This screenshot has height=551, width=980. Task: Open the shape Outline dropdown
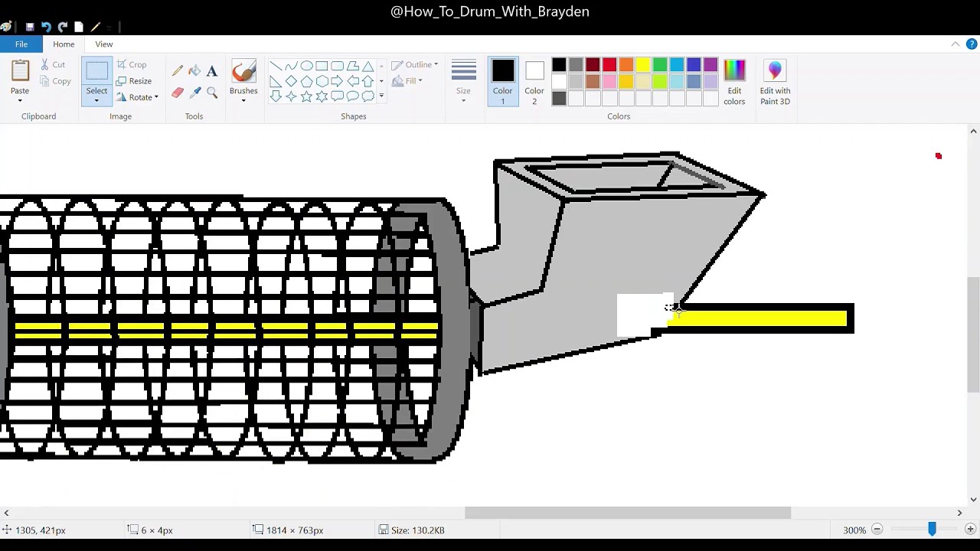[x=415, y=64]
